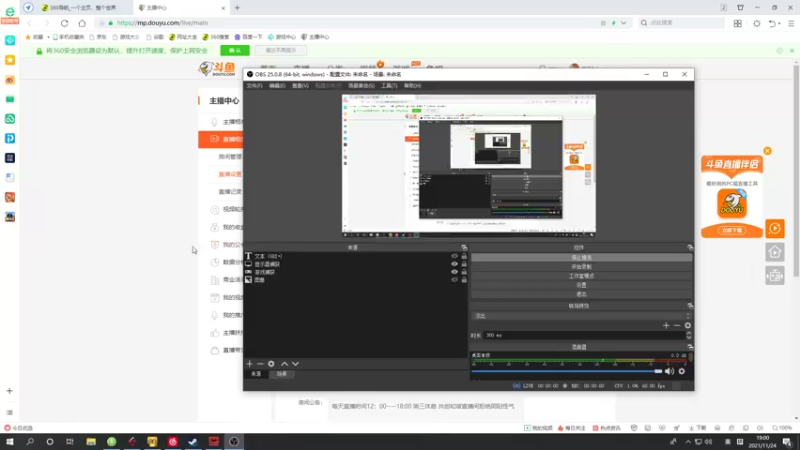
Task: Add a new source with the plus icon
Action: pos(249,364)
